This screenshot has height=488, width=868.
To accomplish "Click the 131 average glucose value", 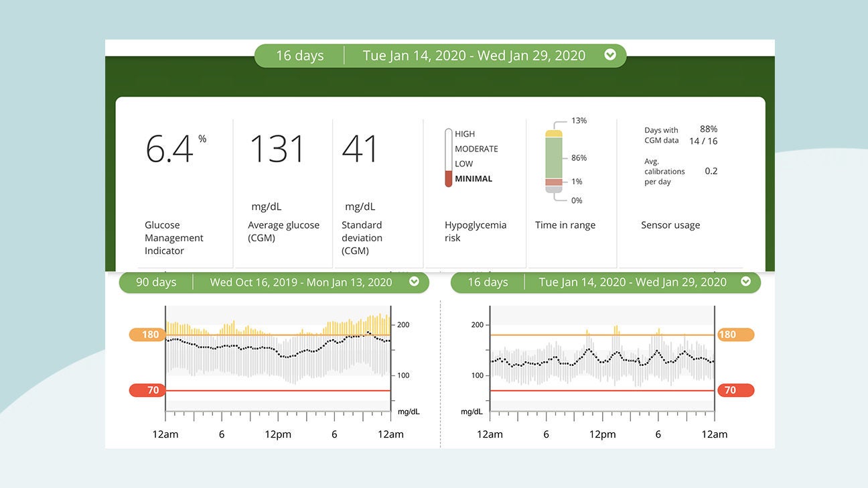I will point(277,149).
